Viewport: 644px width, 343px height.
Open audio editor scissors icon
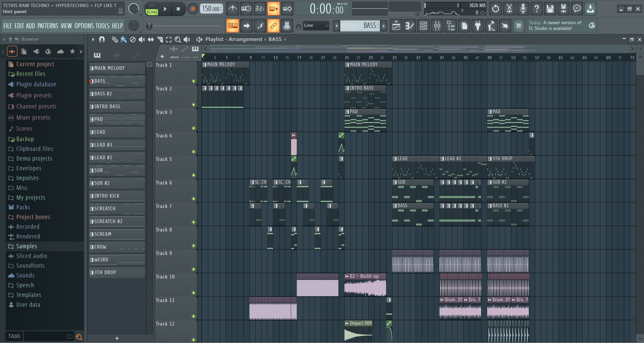pos(509,8)
